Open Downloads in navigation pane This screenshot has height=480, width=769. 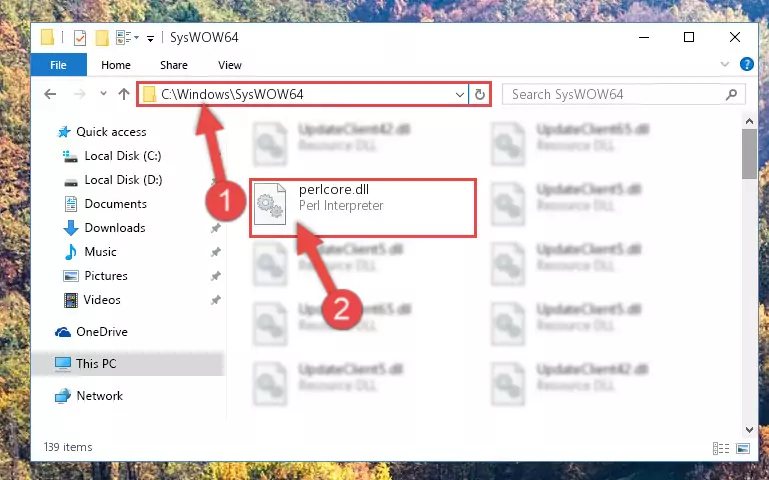pos(115,228)
